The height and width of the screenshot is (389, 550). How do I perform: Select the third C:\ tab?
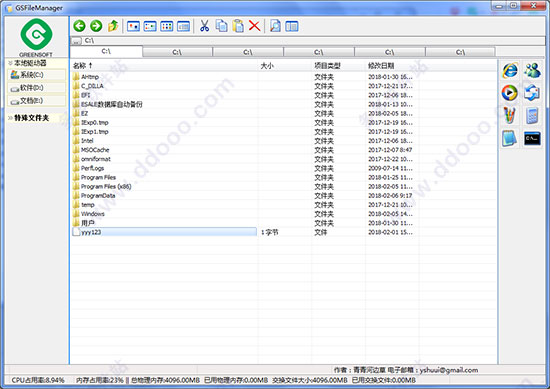(248, 52)
